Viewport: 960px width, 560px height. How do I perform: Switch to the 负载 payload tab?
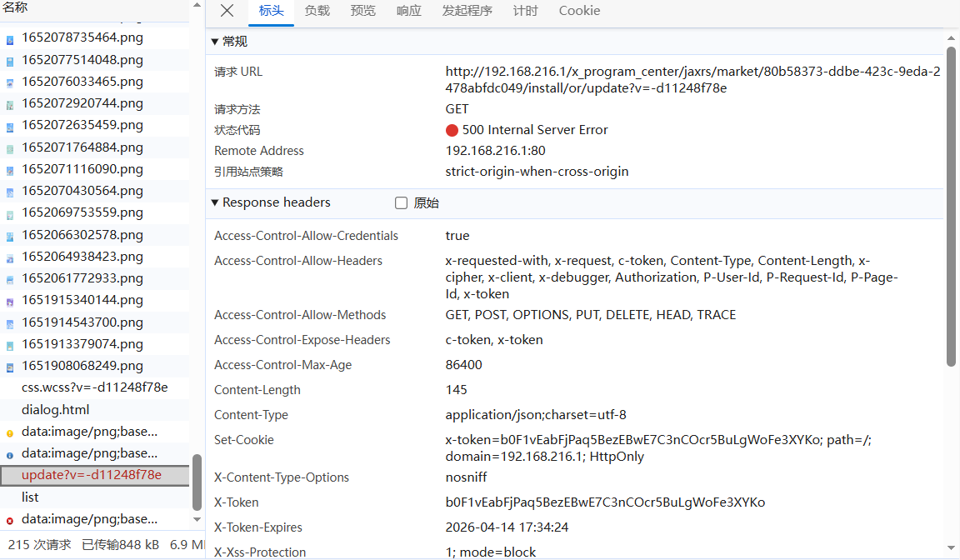[x=317, y=11]
